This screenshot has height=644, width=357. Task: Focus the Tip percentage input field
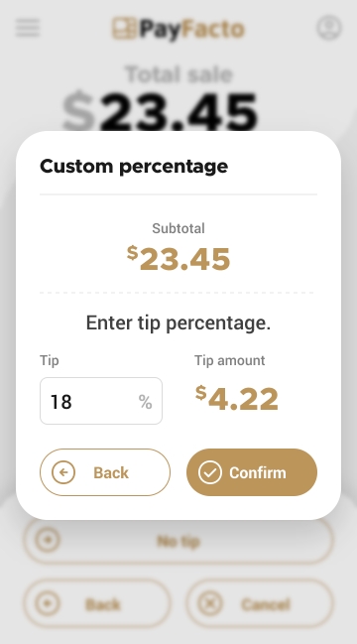pyautogui.click(x=101, y=401)
